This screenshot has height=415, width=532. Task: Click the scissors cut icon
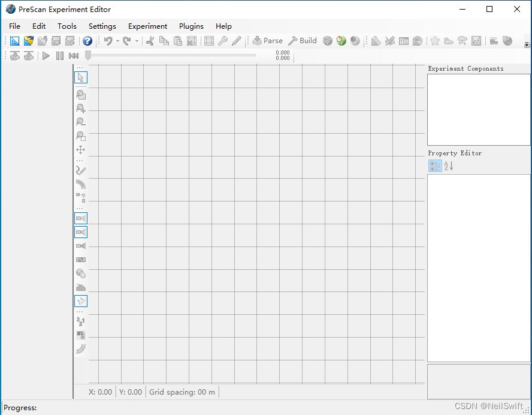click(150, 41)
